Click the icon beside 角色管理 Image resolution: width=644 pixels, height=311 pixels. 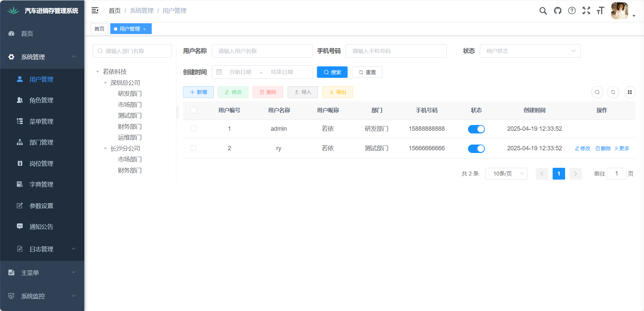[20, 100]
